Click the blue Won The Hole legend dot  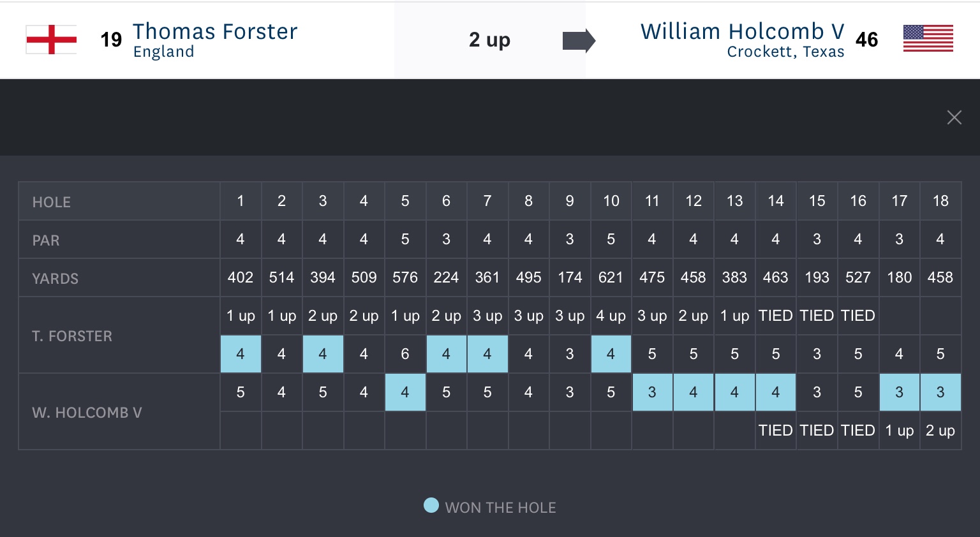[x=431, y=506]
